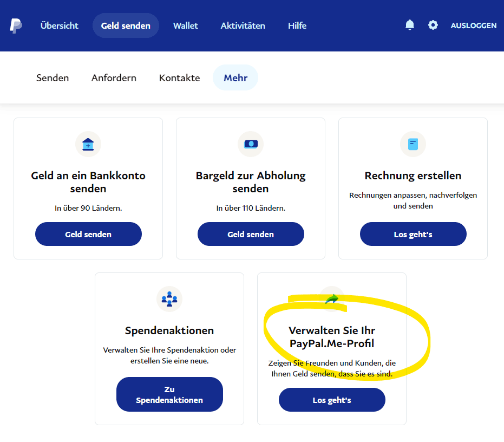Screen dimensions: 504x442
Task: Open the Wallet menu item
Action: tap(186, 25)
